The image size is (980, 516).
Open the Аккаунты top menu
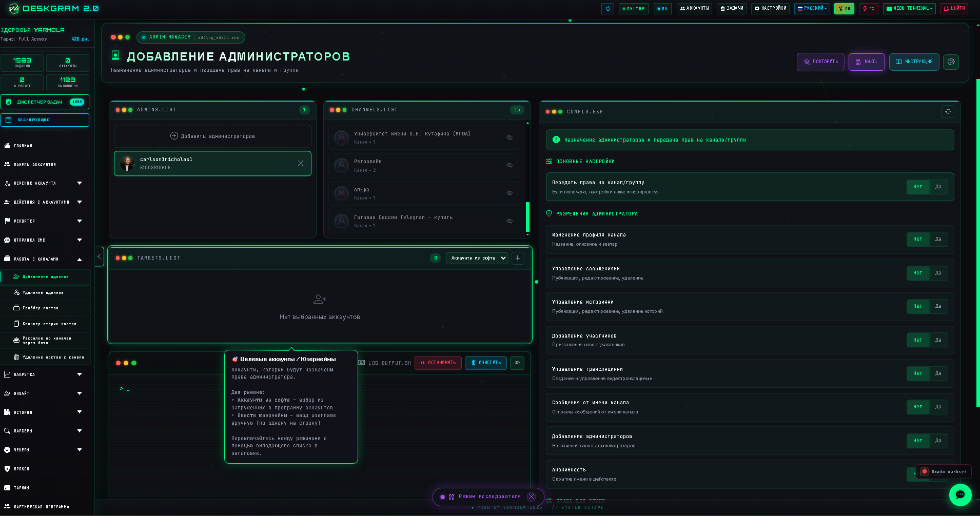(x=694, y=9)
